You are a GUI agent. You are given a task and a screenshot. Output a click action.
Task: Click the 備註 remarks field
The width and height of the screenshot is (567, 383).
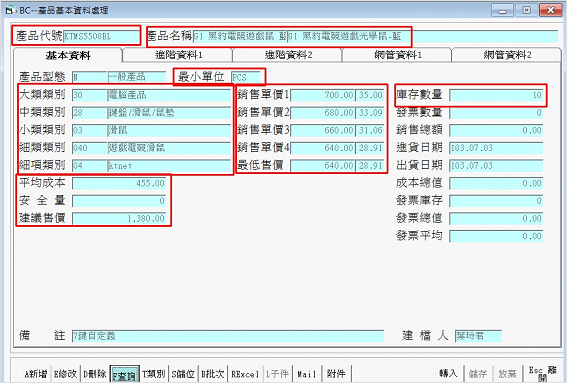pyautogui.click(x=228, y=336)
